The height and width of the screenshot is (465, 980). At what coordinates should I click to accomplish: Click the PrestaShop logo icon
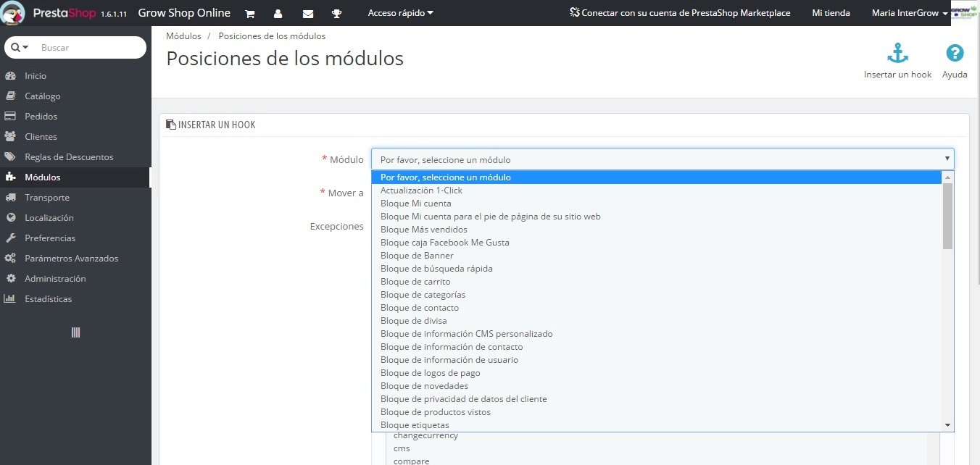pos(14,13)
